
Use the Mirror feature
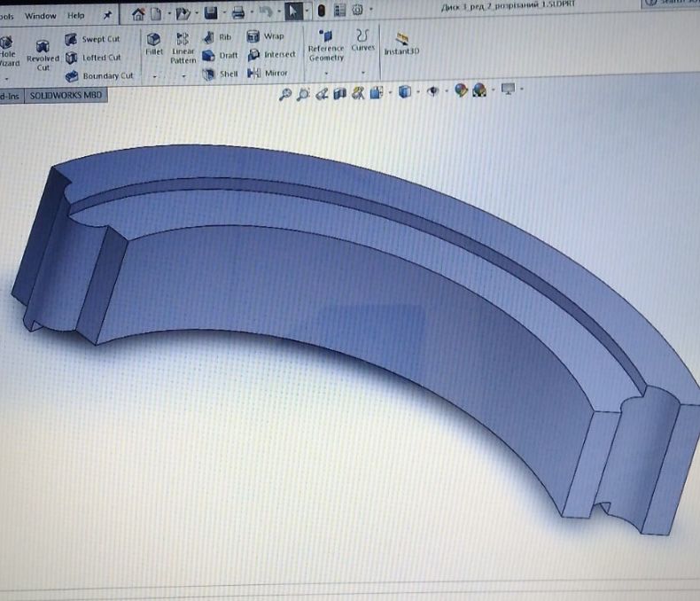268,73
